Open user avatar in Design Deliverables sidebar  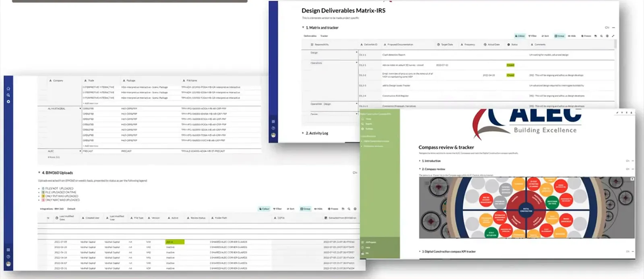coord(273,135)
